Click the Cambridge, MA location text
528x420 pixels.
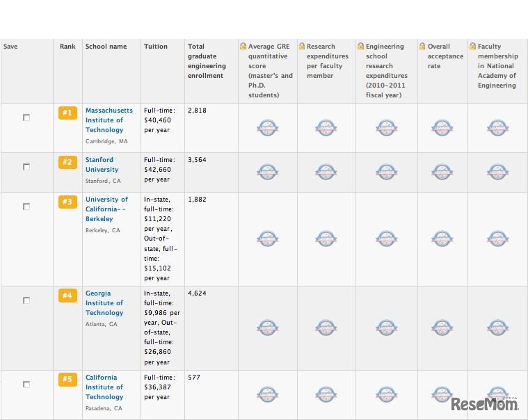pyautogui.click(x=106, y=141)
